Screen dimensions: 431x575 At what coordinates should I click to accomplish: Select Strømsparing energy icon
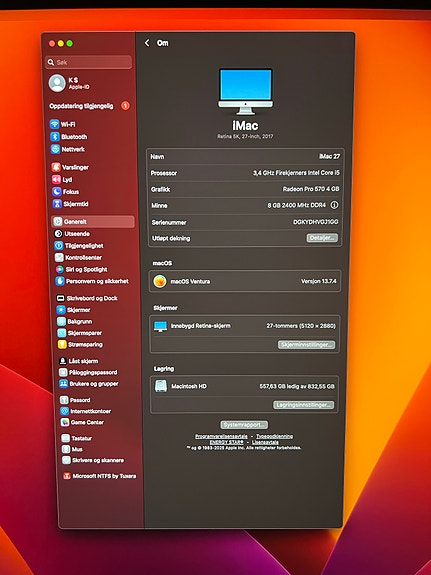click(x=62, y=344)
